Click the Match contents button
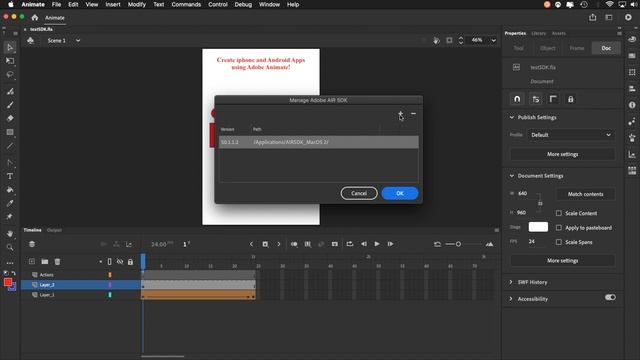640x360 pixels. coord(586,194)
